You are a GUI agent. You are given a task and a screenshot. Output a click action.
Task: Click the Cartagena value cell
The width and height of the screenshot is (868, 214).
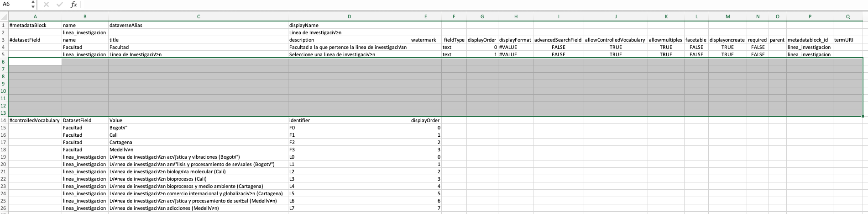[121, 142]
